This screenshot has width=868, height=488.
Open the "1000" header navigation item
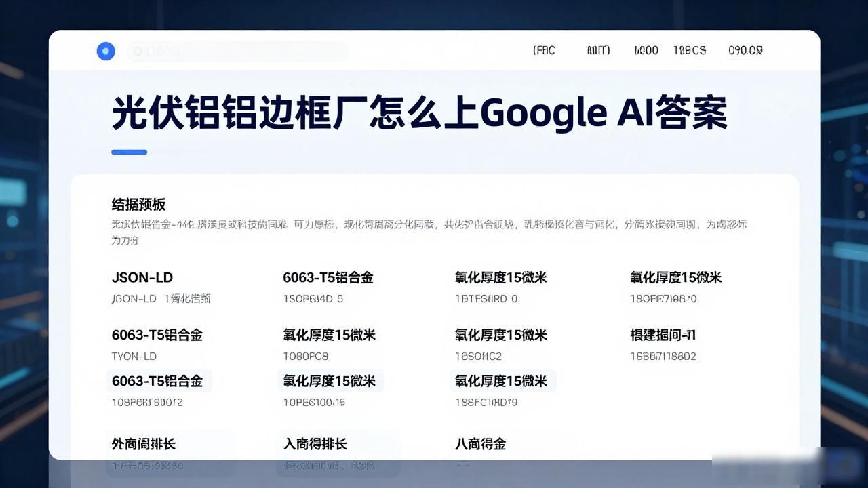click(646, 50)
